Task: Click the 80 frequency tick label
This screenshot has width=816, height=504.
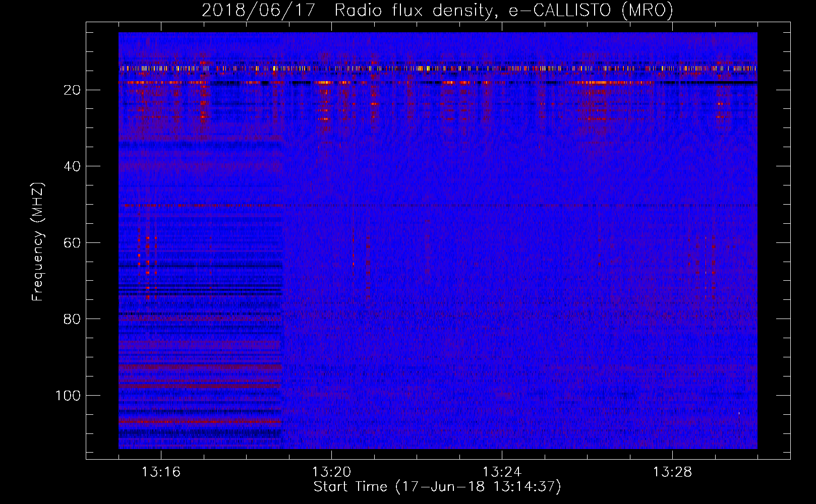Action: (72, 320)
